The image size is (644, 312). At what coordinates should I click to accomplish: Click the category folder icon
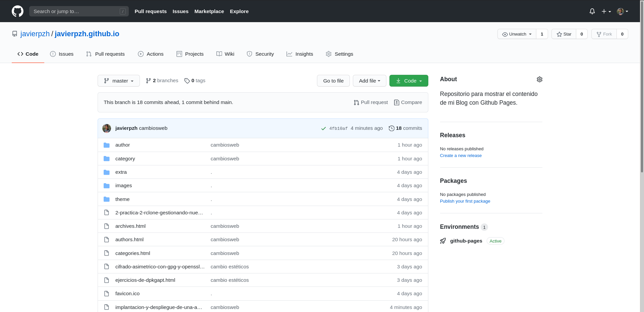pyautogui.click(x=107, y=159)
